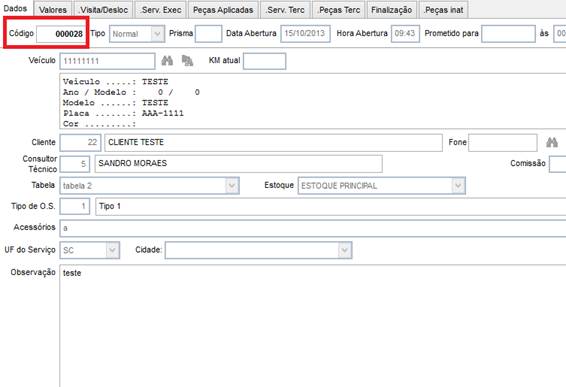The image size is (566, 387).
Task: Click the Tipo de O.S. code field
Action: tap(75, 206)
